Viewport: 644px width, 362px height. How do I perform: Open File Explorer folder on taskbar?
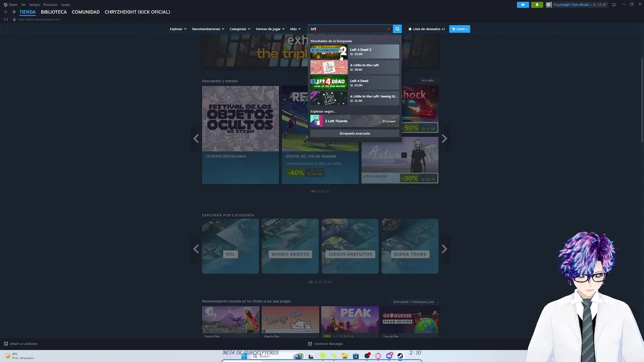(345, 356)
